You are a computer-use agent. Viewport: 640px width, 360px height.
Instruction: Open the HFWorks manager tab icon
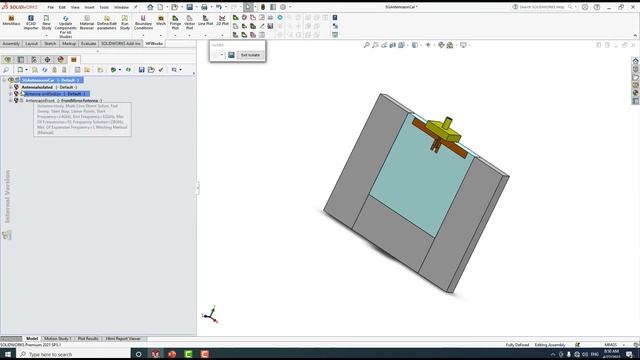coord(73,60)
